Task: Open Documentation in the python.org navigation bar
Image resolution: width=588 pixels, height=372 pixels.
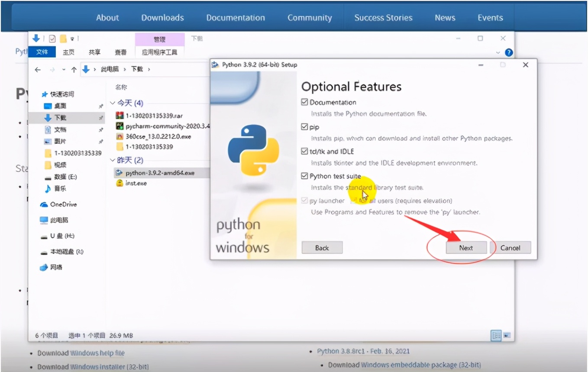Action: tap(236, 18)
